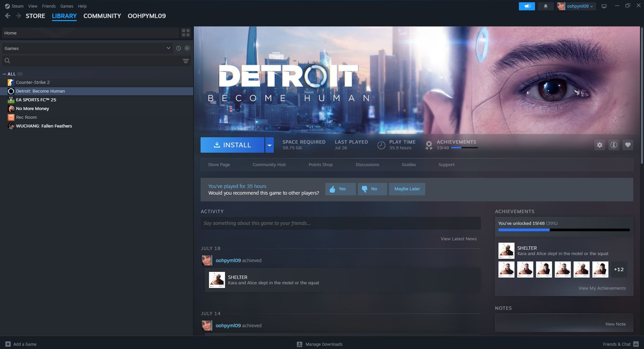The height and width of the screenshot is (349, 644).
Task: Create a New Note
Action: 616,324
